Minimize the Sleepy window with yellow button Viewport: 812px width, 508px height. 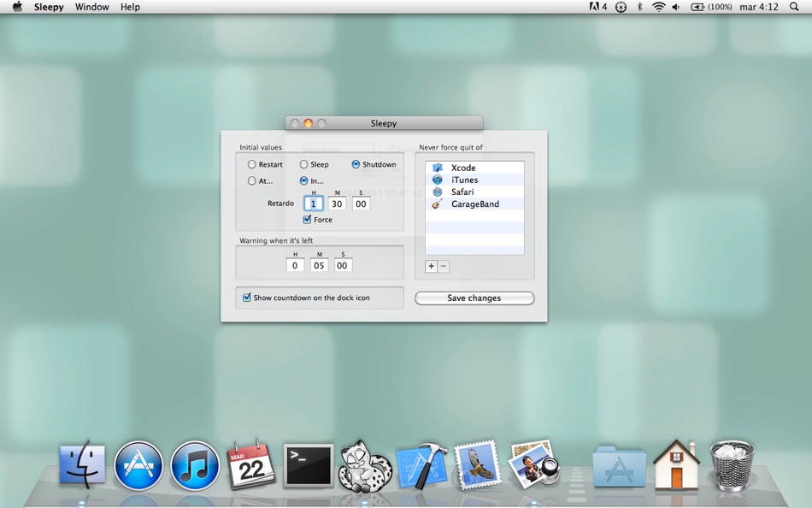pyautogui.click(x=308, y=123)
